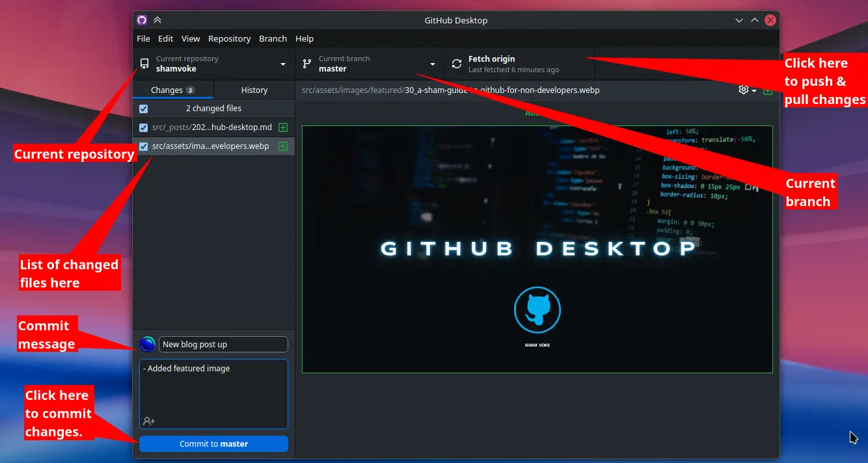The width and height of the screenshot is (868, 463).
Task: Click the shamvoke repository name
Action: tap(176, 69)
